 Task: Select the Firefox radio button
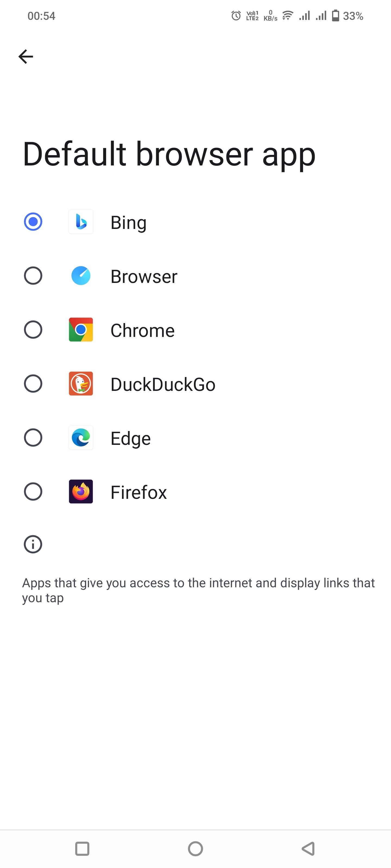click(x=33, y=491)
